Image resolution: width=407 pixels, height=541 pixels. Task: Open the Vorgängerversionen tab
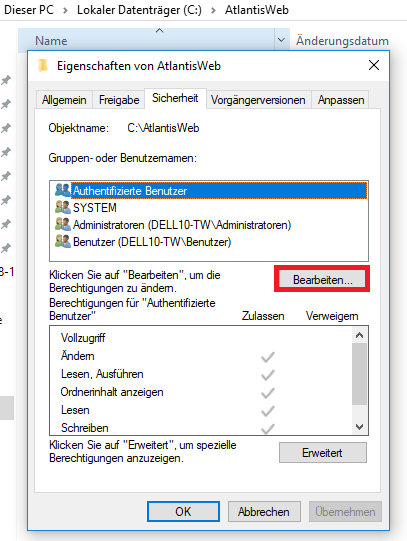click(258, 100)
